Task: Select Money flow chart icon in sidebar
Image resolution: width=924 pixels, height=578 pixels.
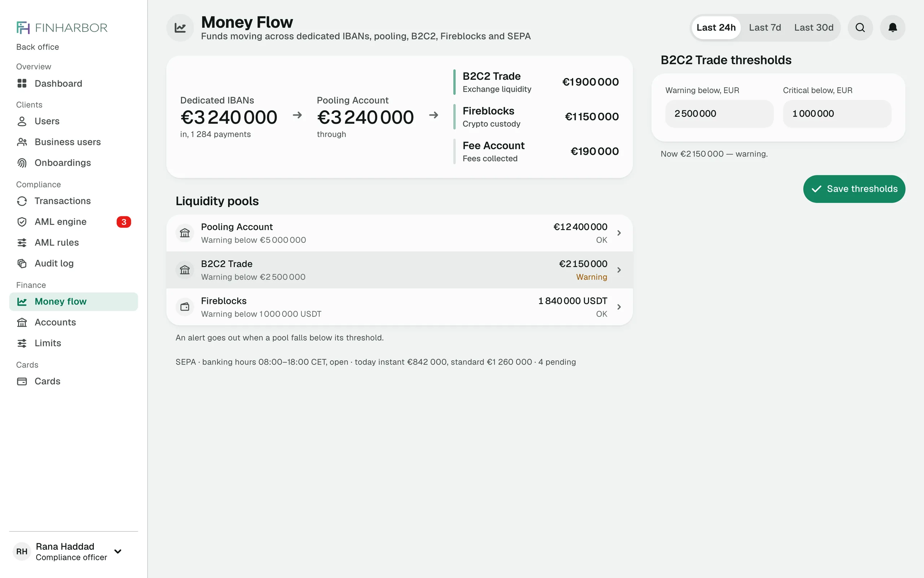Action: click(22, 302)
